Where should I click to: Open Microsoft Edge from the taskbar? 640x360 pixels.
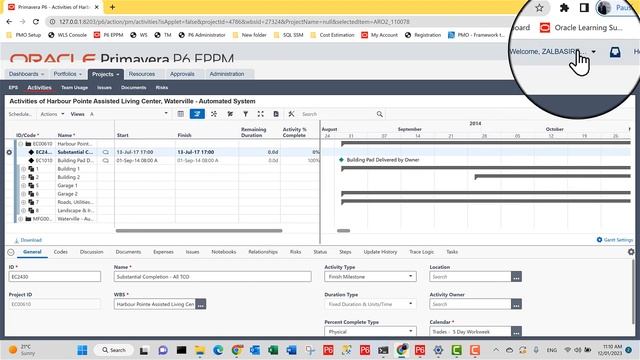(x=218, y=350)
